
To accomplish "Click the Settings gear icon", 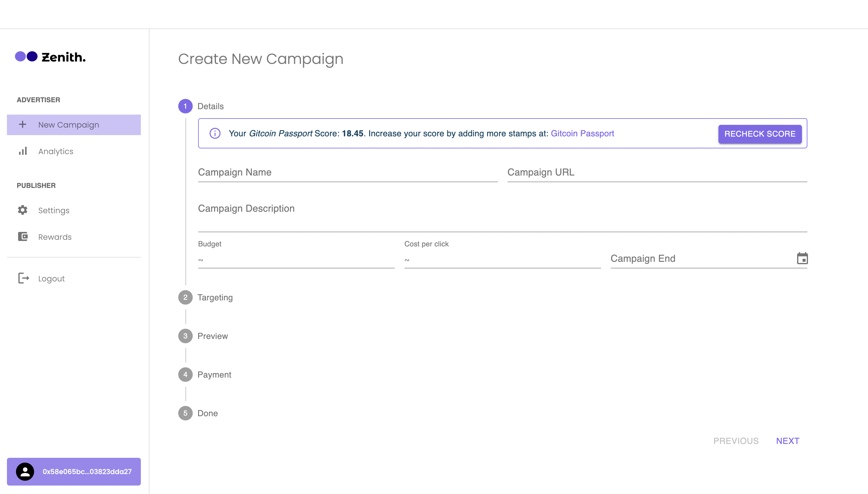I will coord(22,210).
